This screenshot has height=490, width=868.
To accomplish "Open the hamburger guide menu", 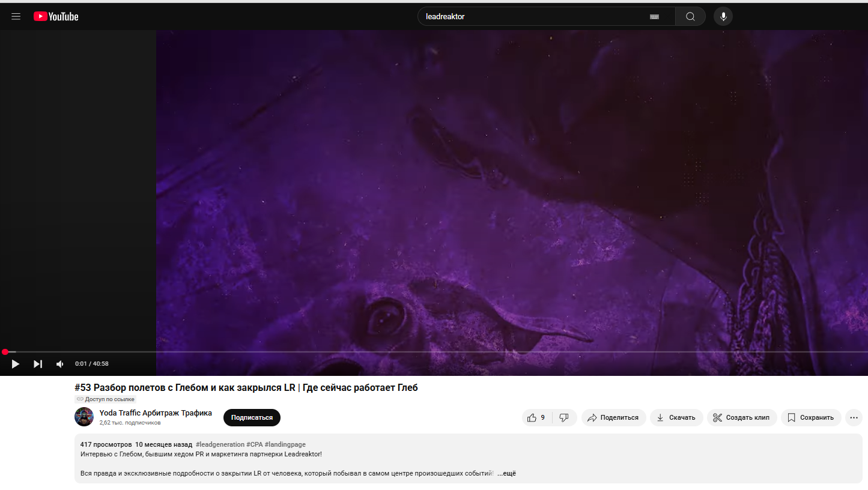I will pos(16,17).
